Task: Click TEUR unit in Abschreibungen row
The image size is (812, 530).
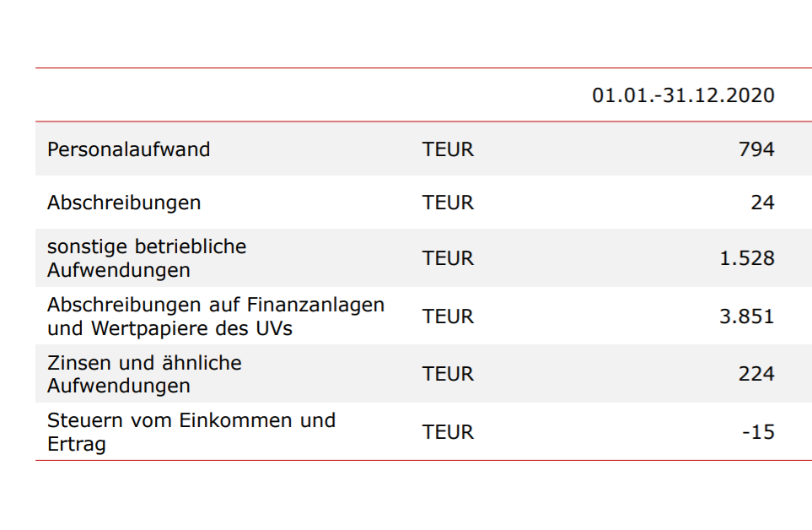Action: tap(448, 203)
